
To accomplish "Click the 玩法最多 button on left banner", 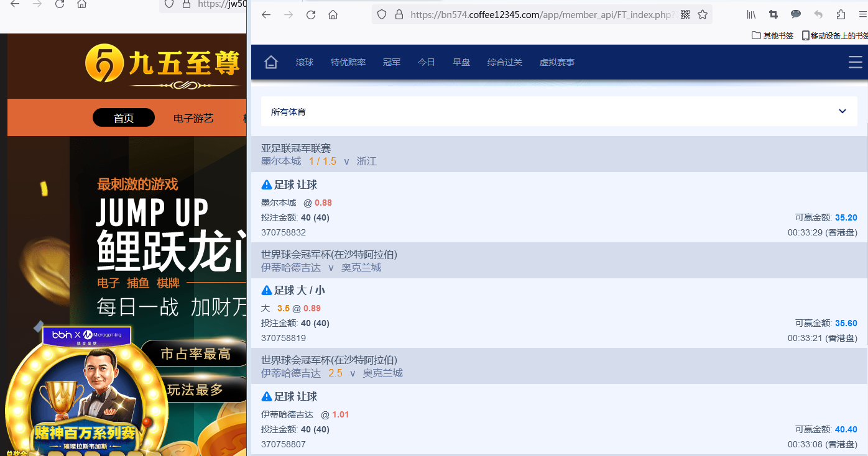I will (x=195, y=390).
